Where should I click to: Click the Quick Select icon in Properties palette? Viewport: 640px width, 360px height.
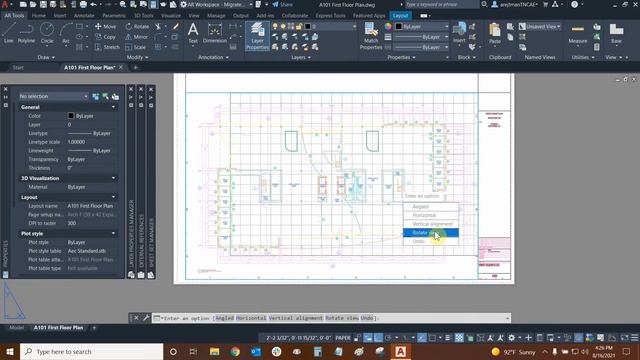[x=116, y=96]
